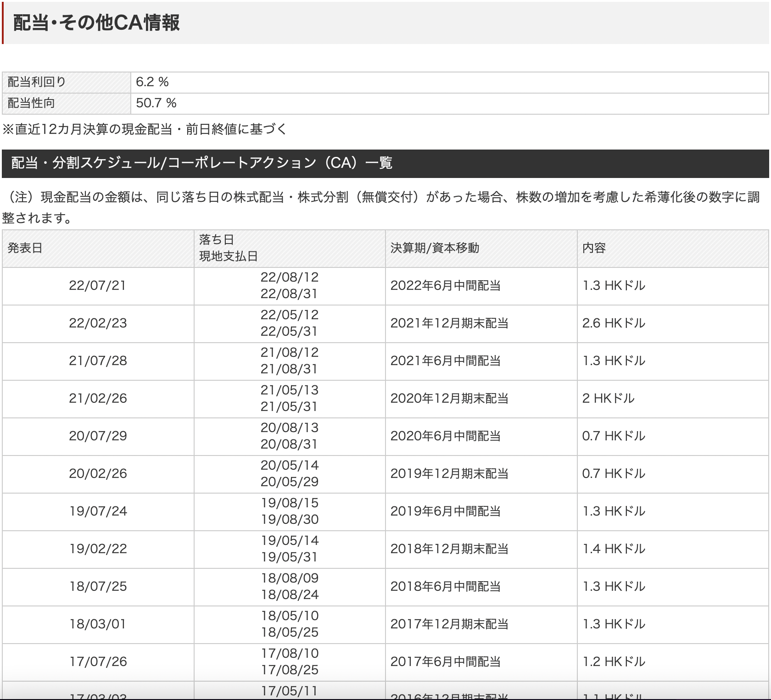Select 2018年6月中間配当 cell
This screenshot has width=771, height=700.
click(481, 587)
